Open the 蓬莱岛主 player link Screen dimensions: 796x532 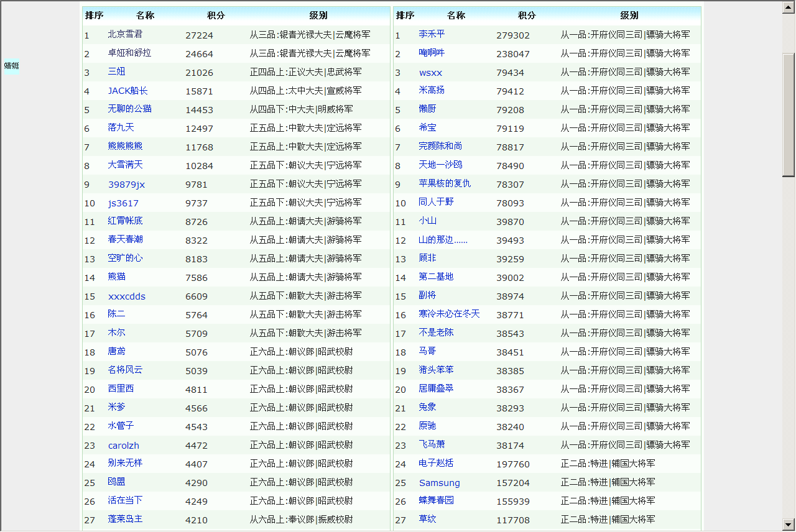click(x=126, y=519)
